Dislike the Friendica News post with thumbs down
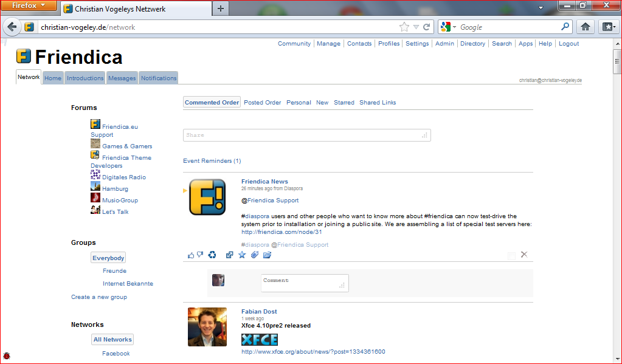 coord(199,255)
